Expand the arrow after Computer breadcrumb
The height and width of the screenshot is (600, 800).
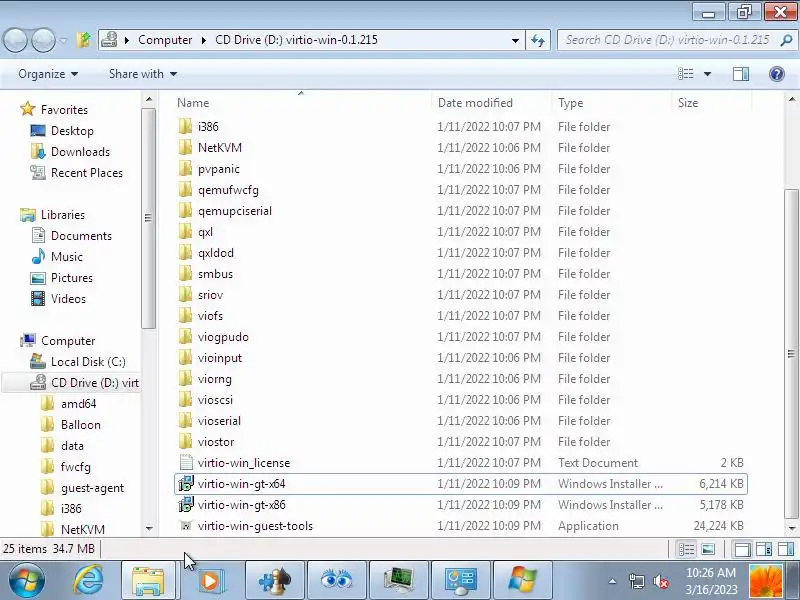pyautogui.click(x=204, y=40)
